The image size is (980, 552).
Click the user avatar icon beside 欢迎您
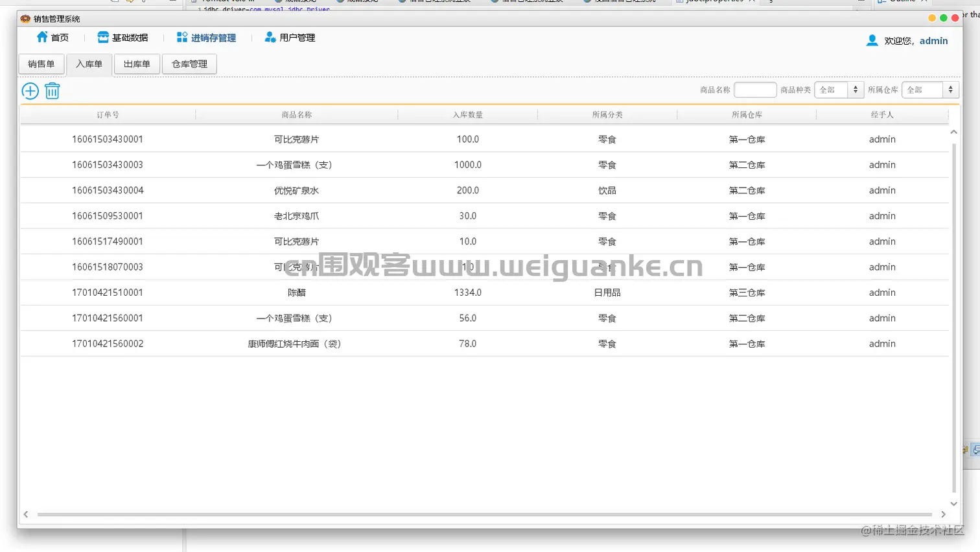872,40
